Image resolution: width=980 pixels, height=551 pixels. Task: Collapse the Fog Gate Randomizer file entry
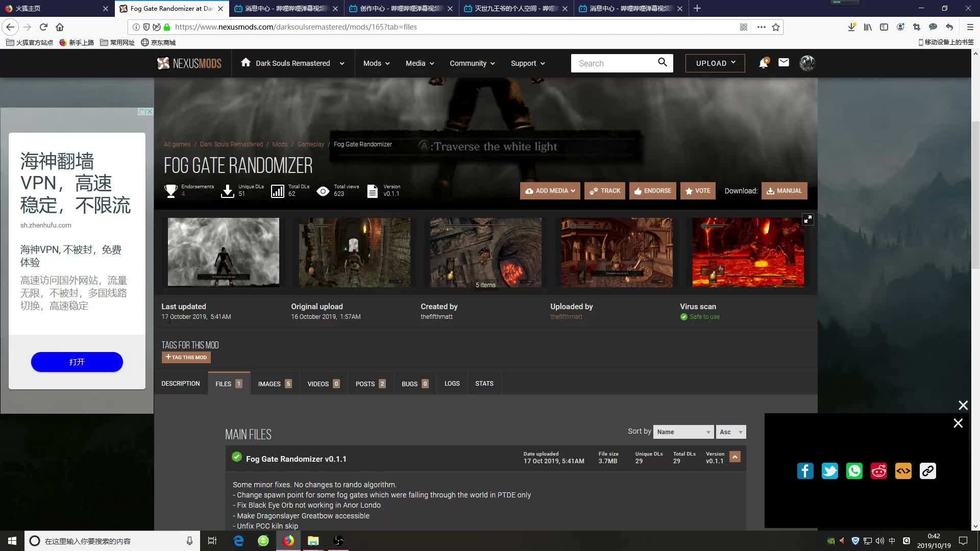[x=735, y=457]
